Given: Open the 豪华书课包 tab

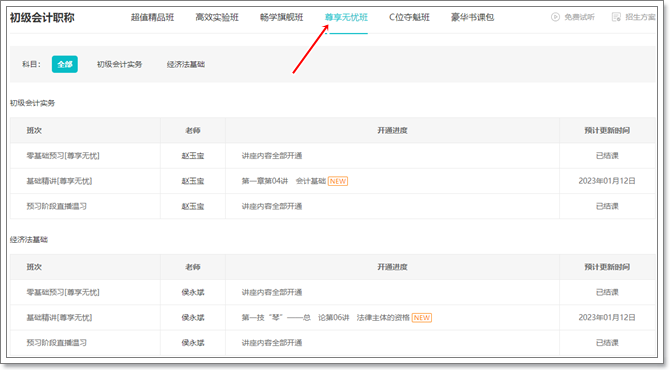Looking at the screenshot, I should click(x=473, y=17).
